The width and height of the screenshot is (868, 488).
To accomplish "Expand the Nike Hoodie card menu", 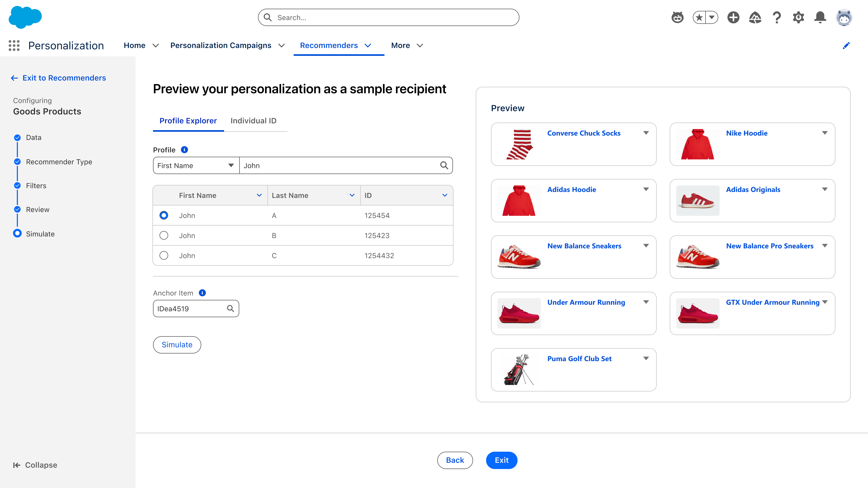I will 825,133.
